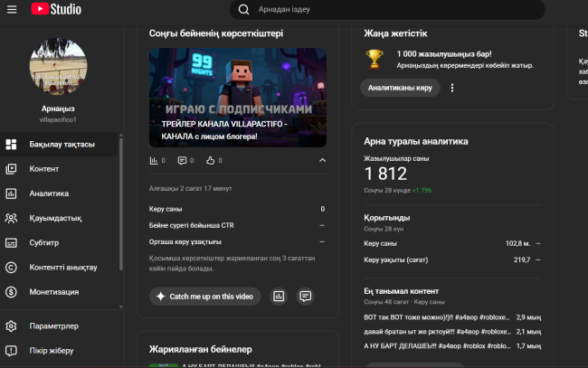Open Параметрлер settings
This screenshot has width=588, height=368.
[59, 326]
